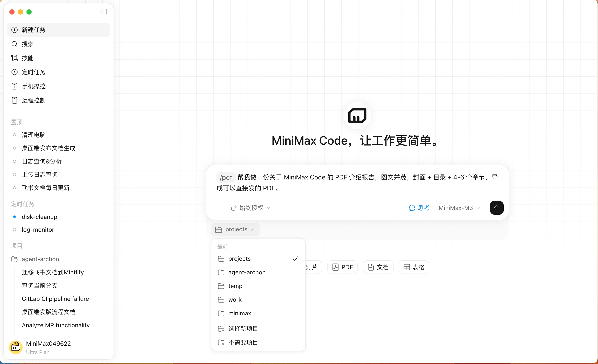The width and height of the screenshot is (598, 364).
Task: Click the MiniMax049622 user avatar
Action: click(x=16, y=347)
